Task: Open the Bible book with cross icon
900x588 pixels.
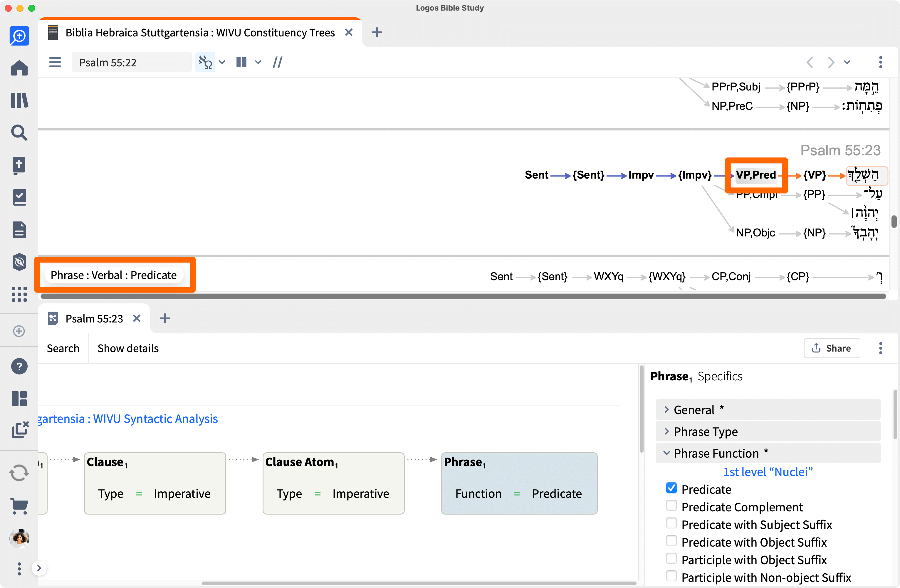Action: [19, 165]
